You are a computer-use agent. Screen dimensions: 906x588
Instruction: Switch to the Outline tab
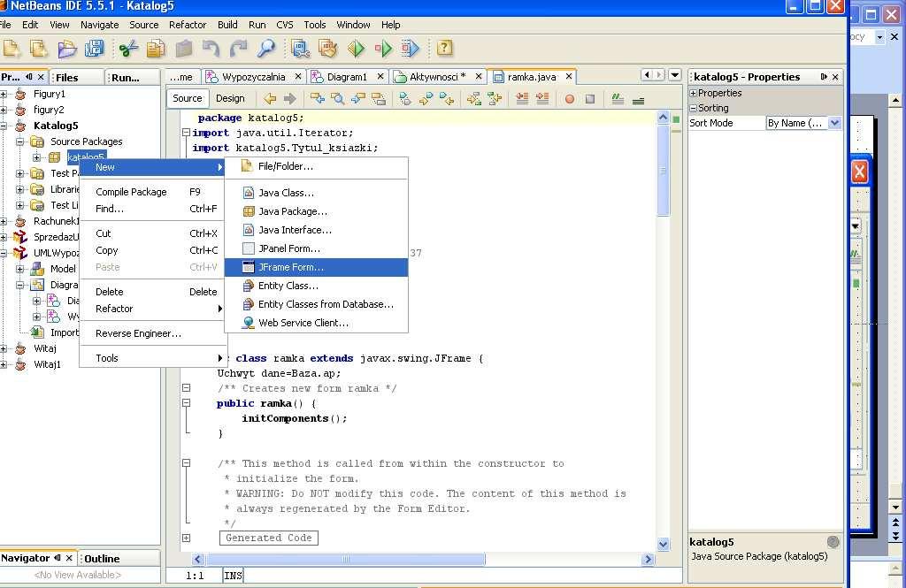pos(102,559)
